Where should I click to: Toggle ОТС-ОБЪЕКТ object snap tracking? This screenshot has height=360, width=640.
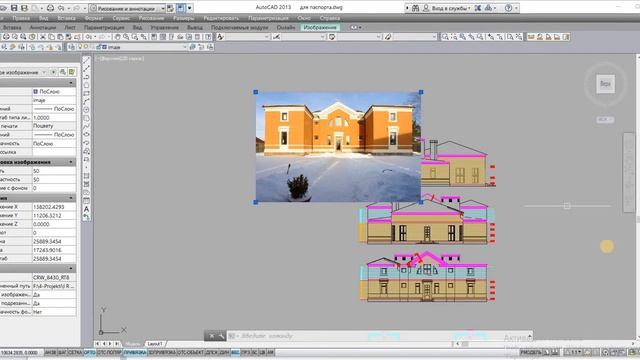(190, 352)
